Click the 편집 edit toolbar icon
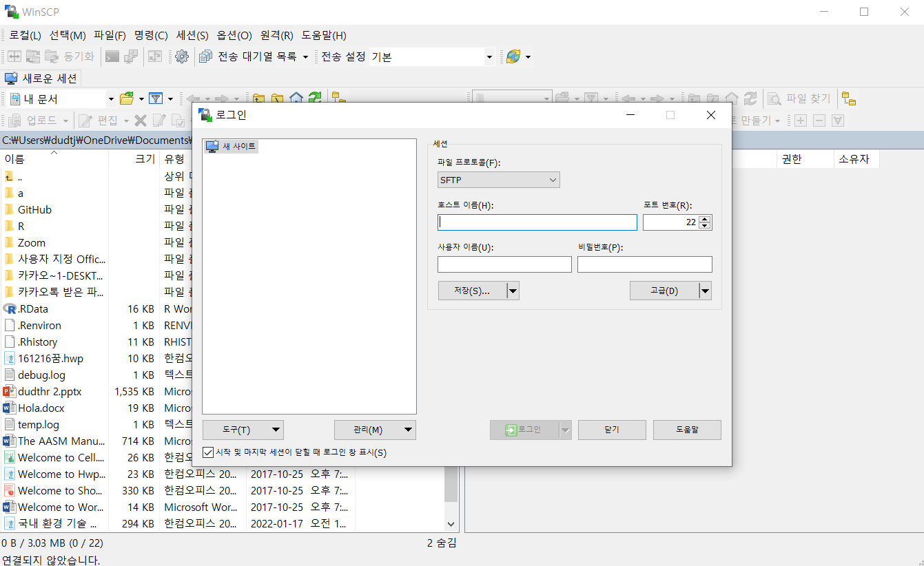The width and height of the screenshot is (924, 566). [x=85, y=120]
